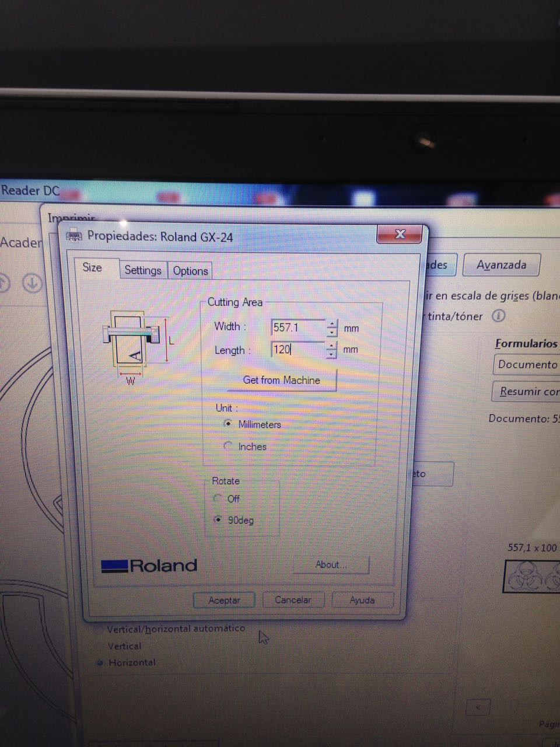Click the Resumir comentarios button
Viewport: 560px width, 747px height.
pos(527,392)
